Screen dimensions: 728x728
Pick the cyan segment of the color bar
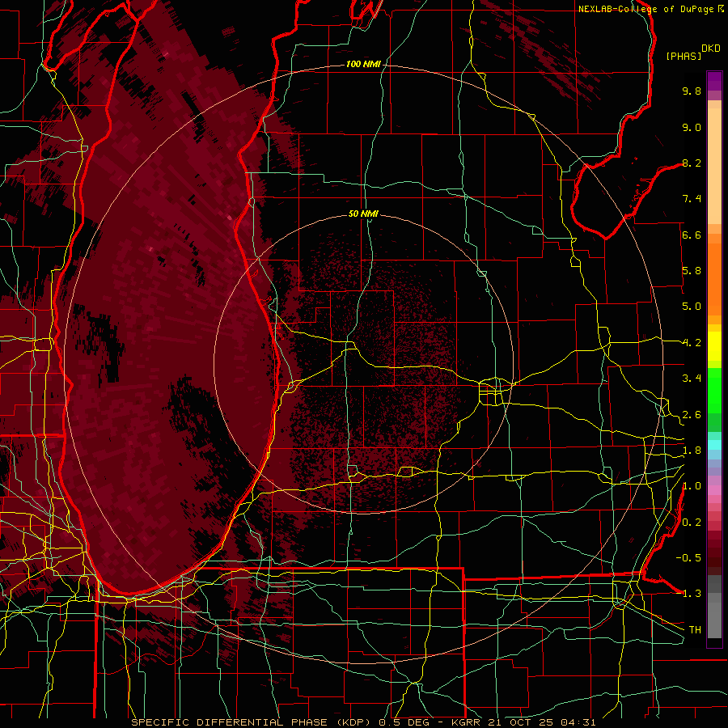pyautogui.click(x=714, y=445)
